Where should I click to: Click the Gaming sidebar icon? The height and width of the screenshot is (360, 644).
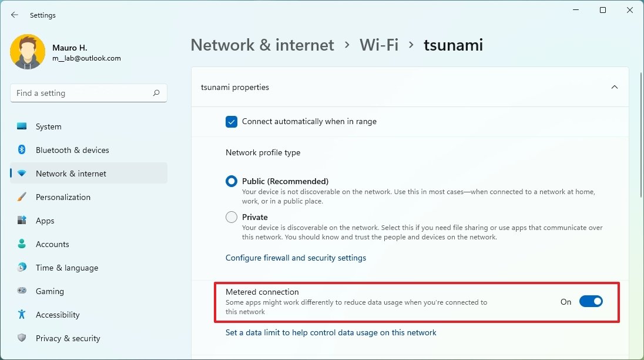point(22,291)
